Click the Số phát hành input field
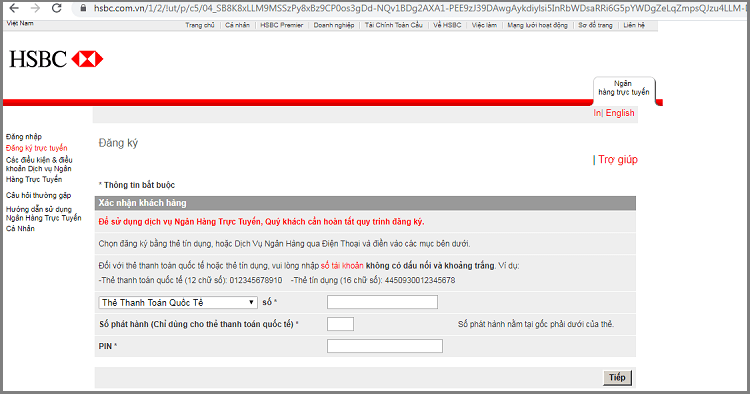 tap(341, 324)
